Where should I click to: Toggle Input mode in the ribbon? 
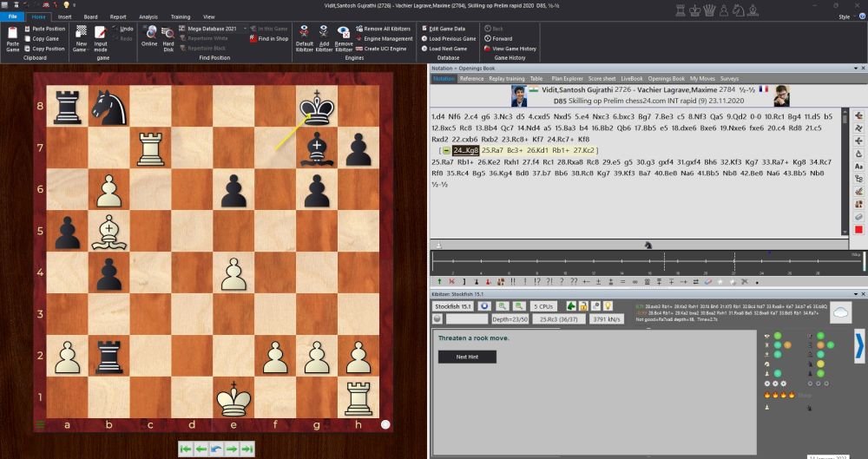click(102, 37)
